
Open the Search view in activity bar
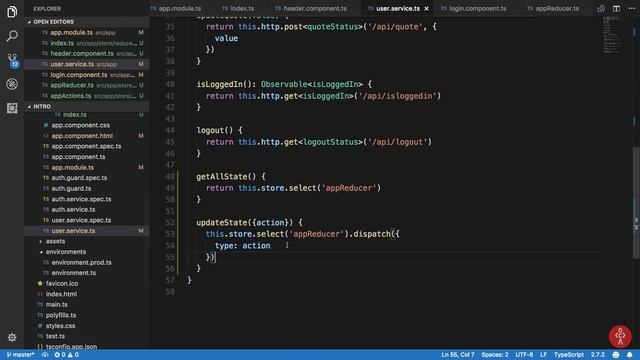pos(12,36)
